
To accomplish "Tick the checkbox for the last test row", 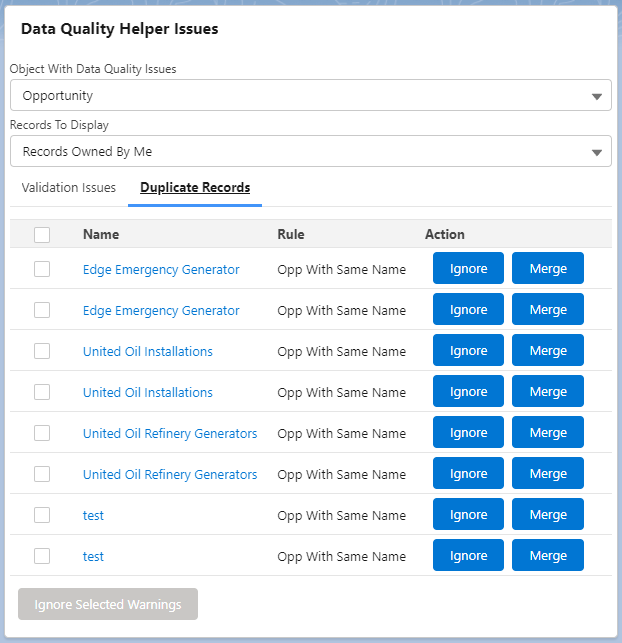I will pos(42,556).
